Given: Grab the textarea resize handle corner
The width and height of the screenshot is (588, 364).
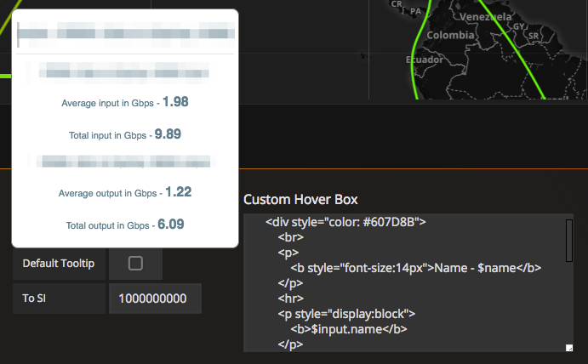Looking at the screenshot, I should coord(569,348).
